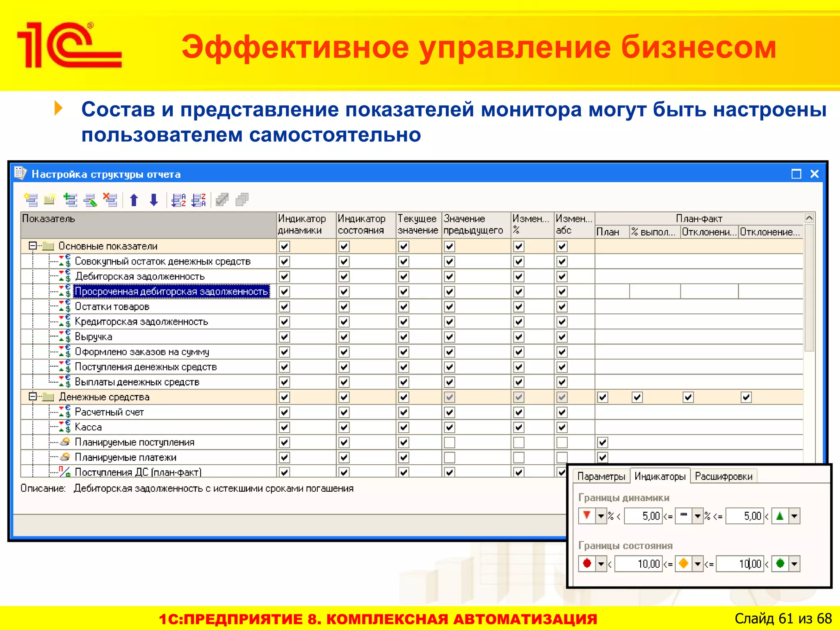Screen dimensions: 840x630
Task: Click the Индикатор динамики column header
Action: coord(306,224)
